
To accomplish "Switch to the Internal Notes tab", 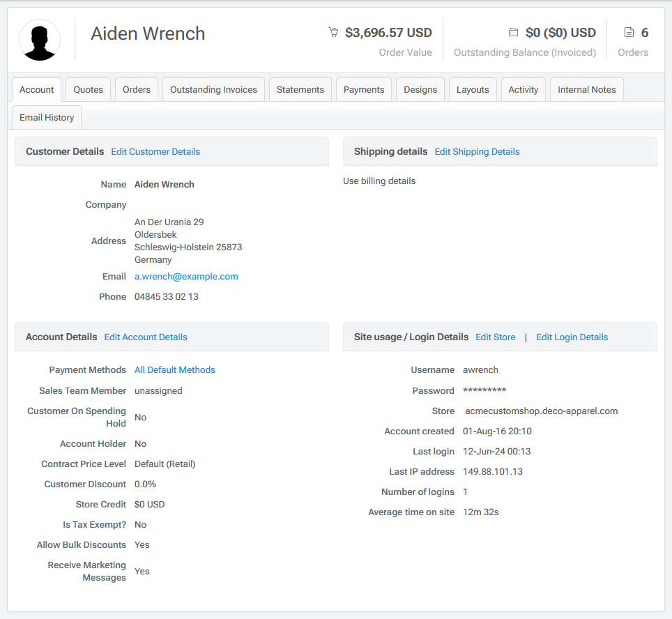I will 586,89.
